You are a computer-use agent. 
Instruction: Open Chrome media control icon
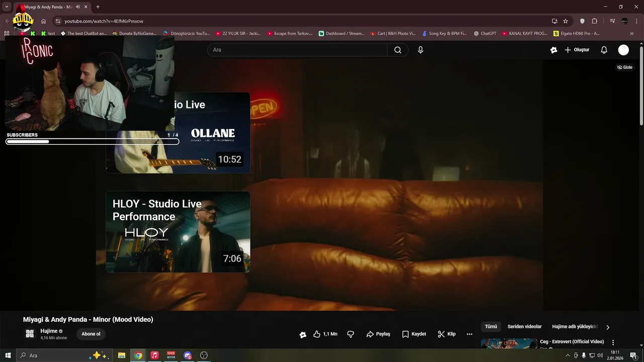612,21
